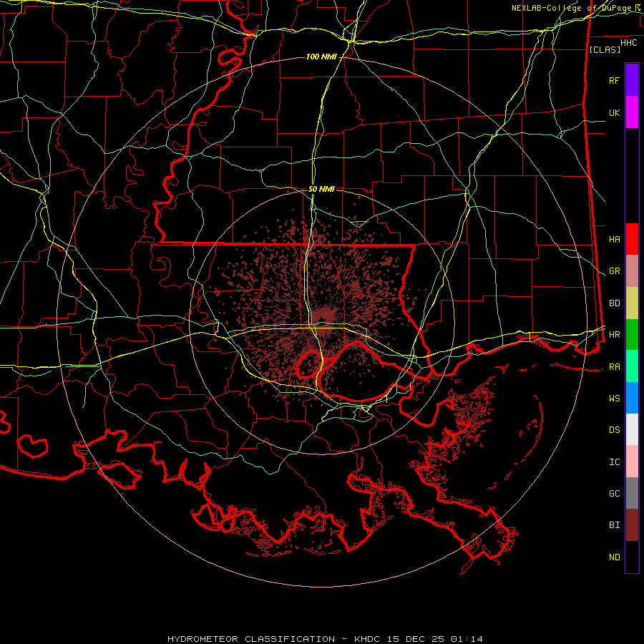Click the RF legend label
The width and height of the screenshot is (644, 644).
coord(614,80)
